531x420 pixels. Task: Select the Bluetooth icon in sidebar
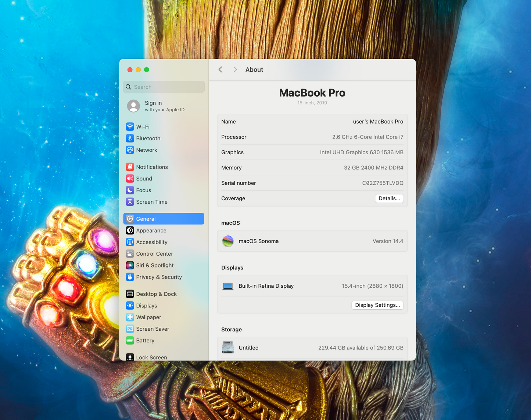130,139
